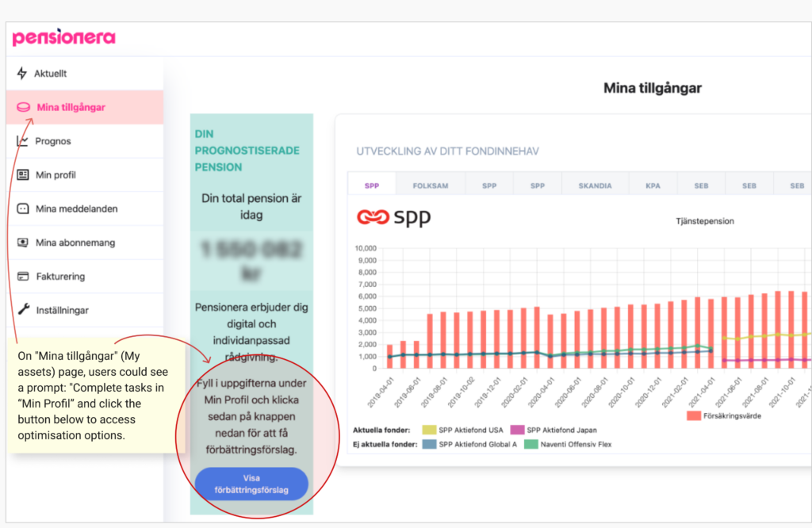Click the blurred pension amount in kr
This screenshot has width=812, height=528.
tap(251, 261)
